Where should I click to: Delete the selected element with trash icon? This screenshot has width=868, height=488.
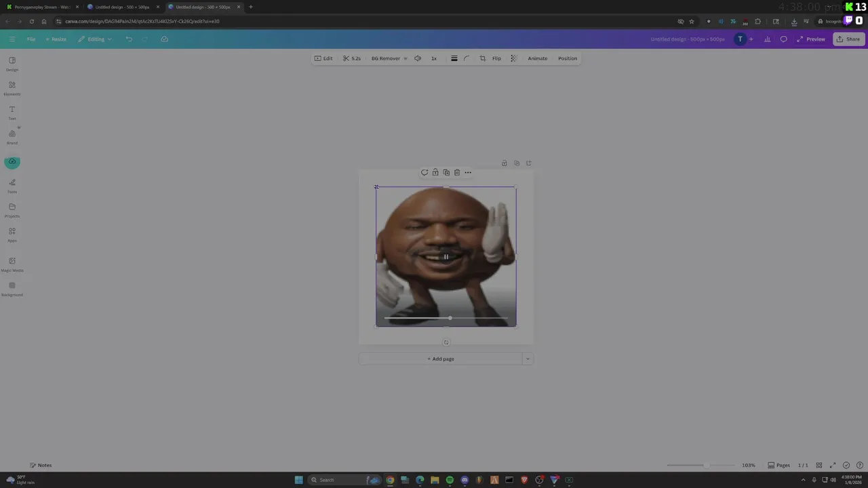[457, 172]
